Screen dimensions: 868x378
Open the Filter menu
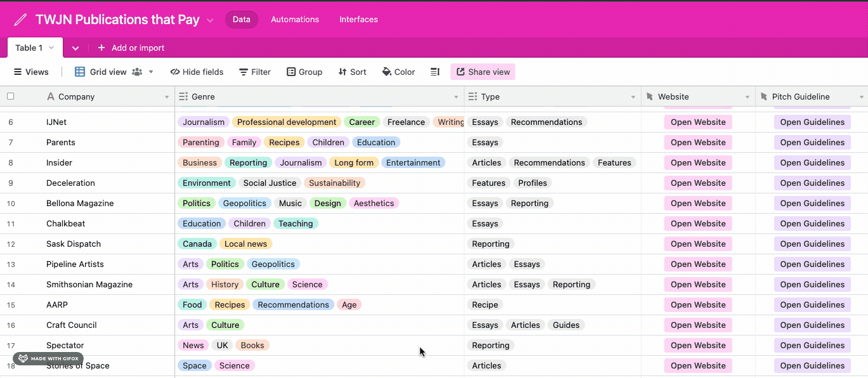[255, 72]
